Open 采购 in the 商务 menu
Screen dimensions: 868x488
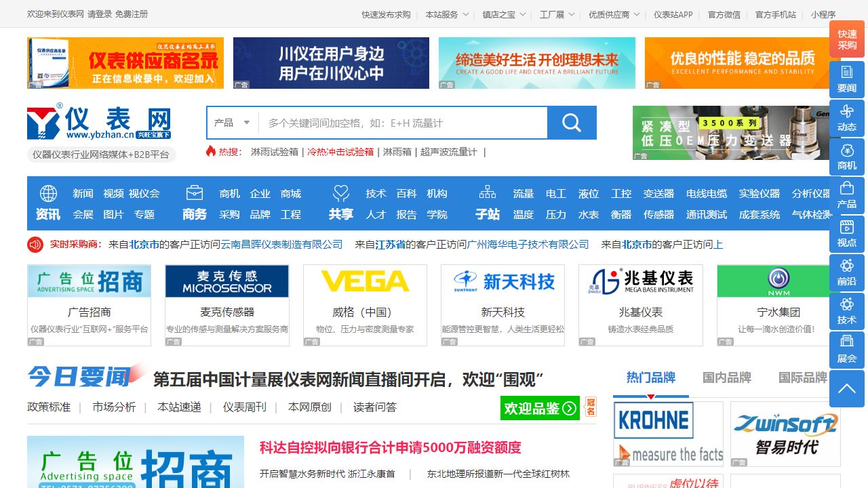point(229,214)
